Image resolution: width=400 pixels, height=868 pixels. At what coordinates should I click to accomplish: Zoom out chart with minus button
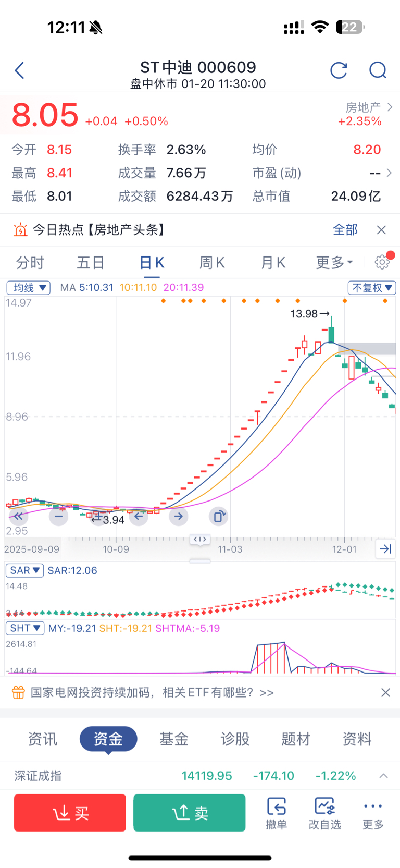[x=58, y=517]
